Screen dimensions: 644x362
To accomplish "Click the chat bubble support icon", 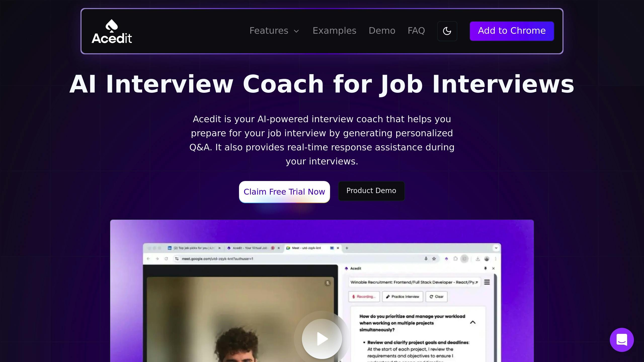I will pos(622,340).
